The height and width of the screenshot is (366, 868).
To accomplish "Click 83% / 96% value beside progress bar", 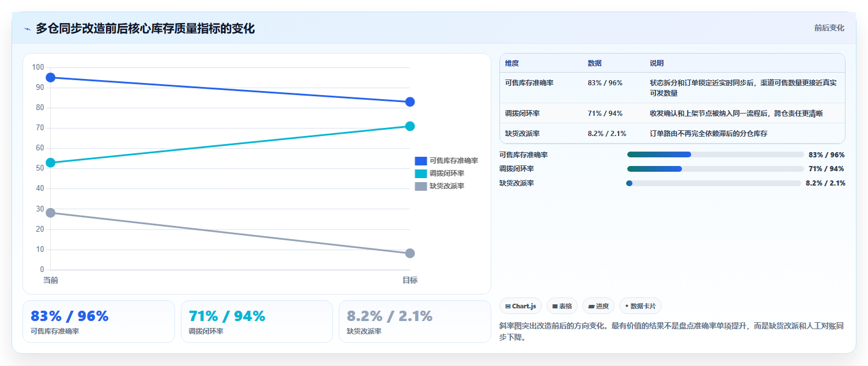I will [x=827, y=155].
